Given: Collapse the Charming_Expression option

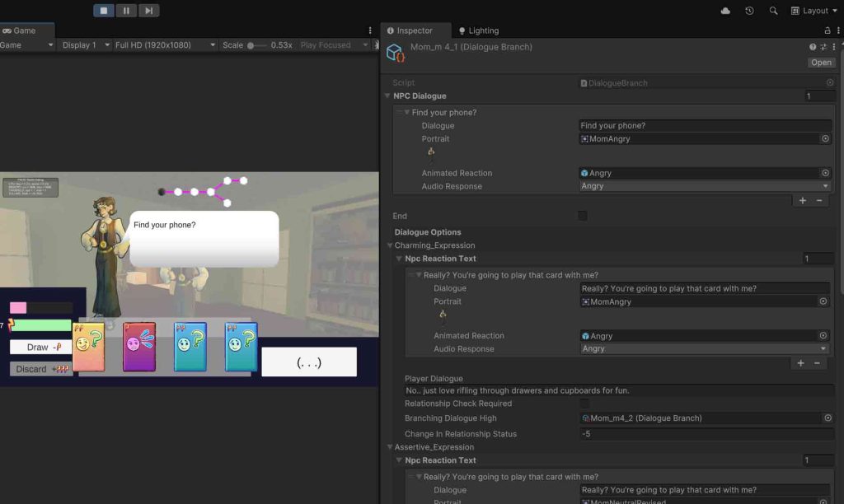Looking at the screenshot, I should (x=390, y=245).
